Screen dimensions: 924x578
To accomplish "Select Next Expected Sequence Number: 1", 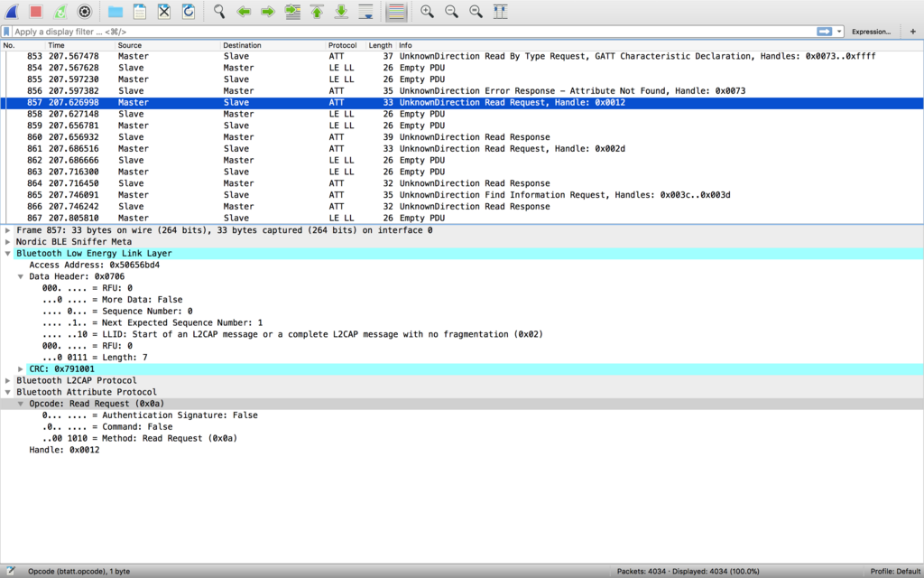I will (152, 322).
